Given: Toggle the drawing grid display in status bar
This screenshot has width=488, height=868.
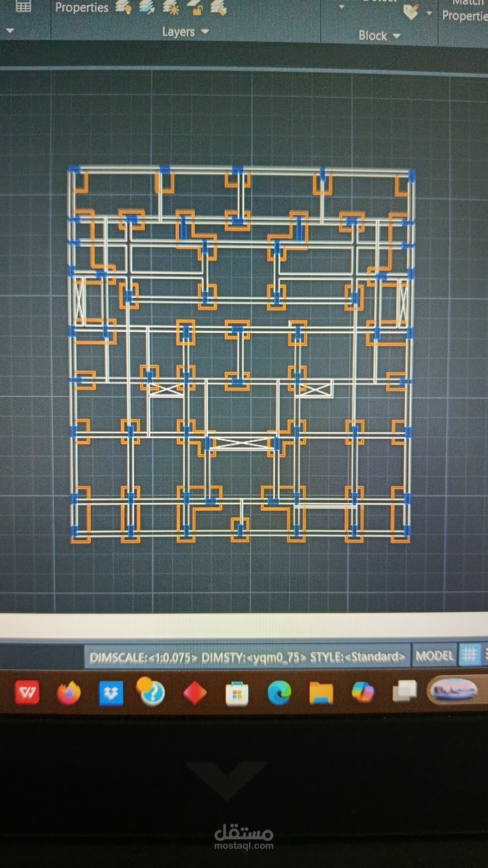Looking at the screenshot, I should tap(469, 655).
